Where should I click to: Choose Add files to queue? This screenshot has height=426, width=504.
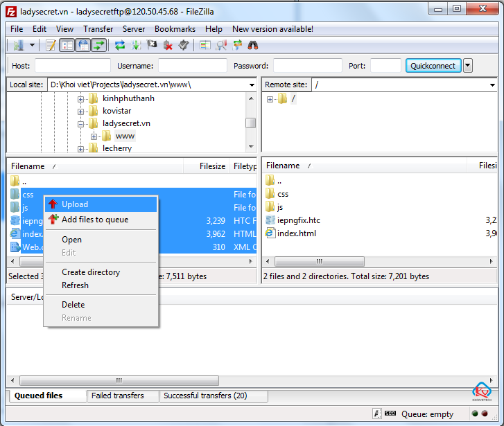coord(101,220)
